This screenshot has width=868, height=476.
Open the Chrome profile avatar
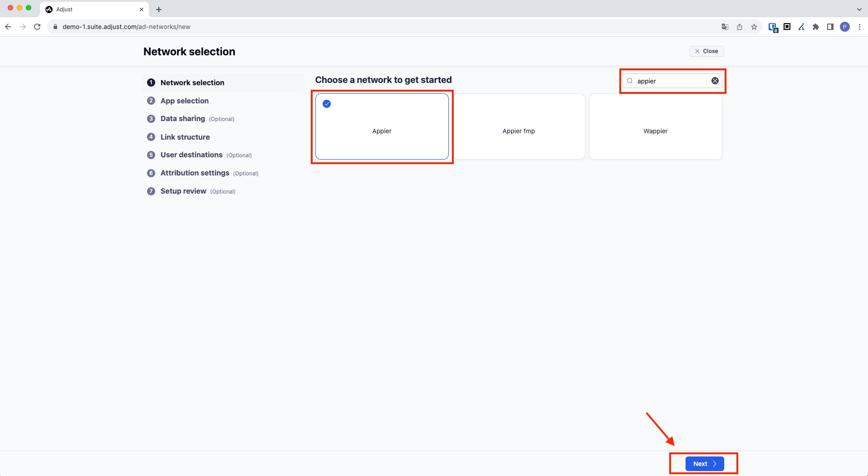click(844, 27)
